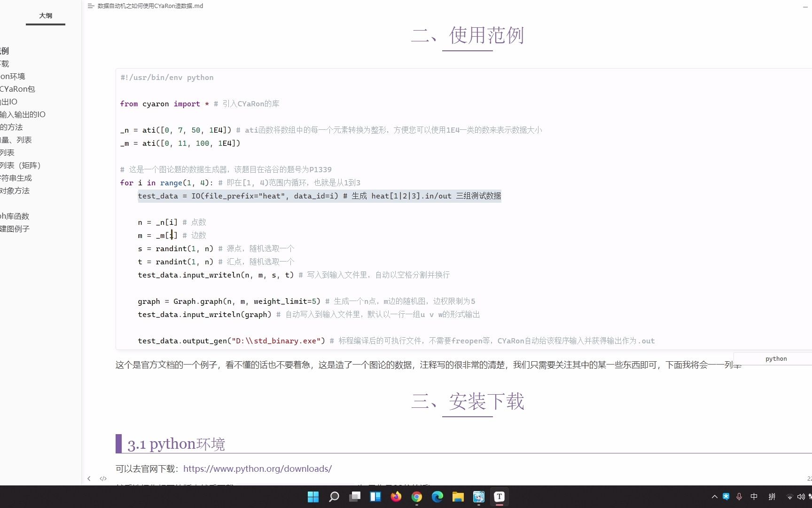Open Google Chrome from the taskbar
This screenshot has height=508, width=812.
tap(417, 497)
